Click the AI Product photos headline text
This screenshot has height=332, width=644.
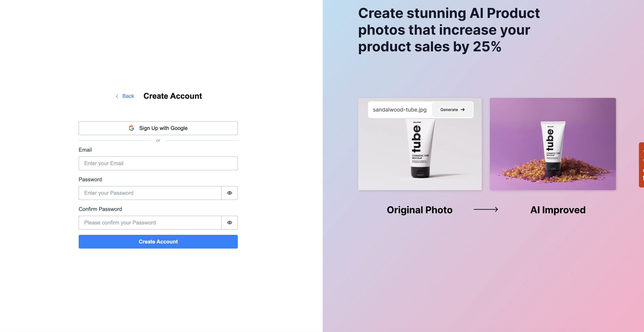(x=449, y=30)
